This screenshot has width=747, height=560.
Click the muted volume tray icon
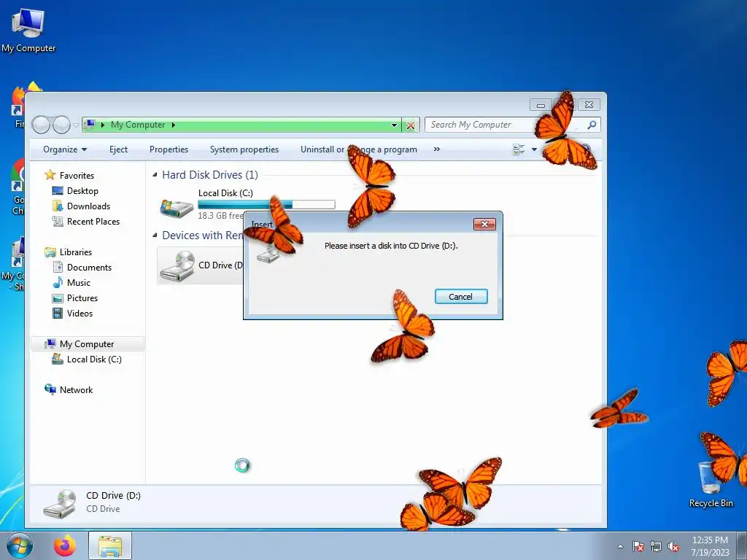[x=673, y=546]
